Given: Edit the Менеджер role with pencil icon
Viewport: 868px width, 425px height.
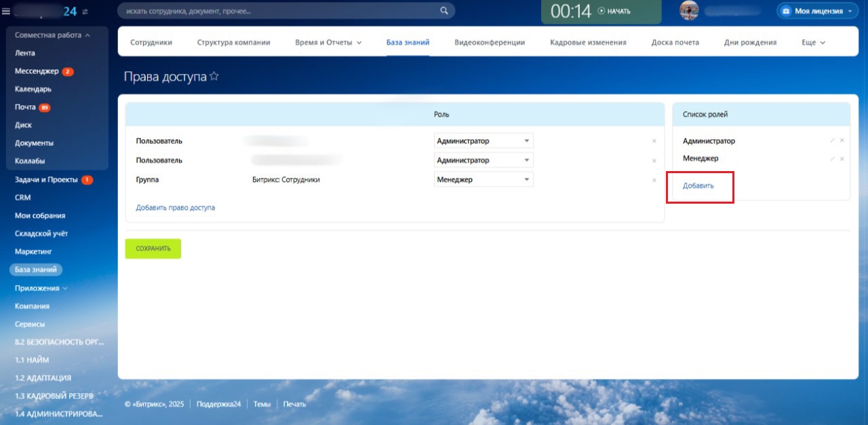Looking at the screenshot, I should click(832, 158).
